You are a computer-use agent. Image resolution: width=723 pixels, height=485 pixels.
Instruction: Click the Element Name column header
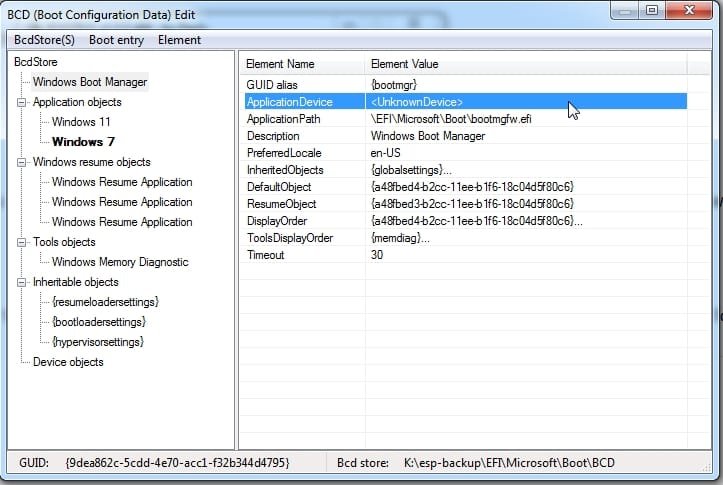point(302,64)
